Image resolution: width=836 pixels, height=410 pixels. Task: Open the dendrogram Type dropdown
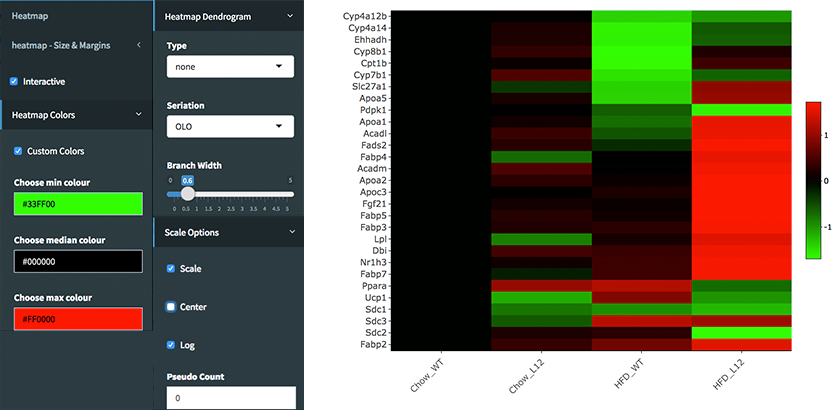[230, 67]
